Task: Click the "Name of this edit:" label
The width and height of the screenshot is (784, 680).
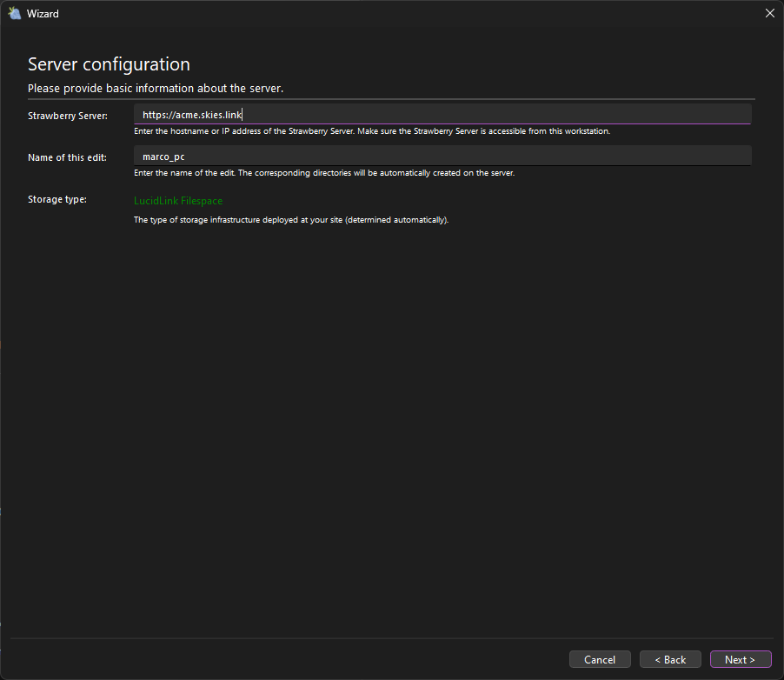Action: tap(67, 157)
